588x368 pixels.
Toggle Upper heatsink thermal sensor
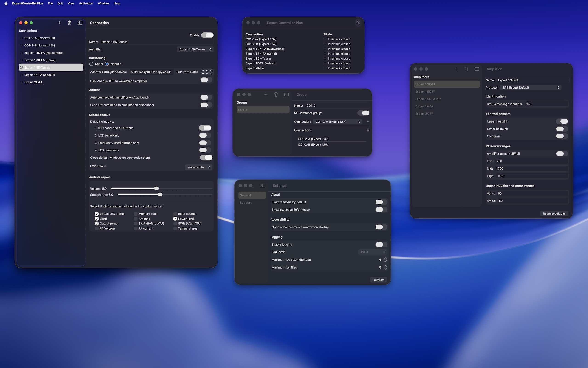click(x=562, y=121)
